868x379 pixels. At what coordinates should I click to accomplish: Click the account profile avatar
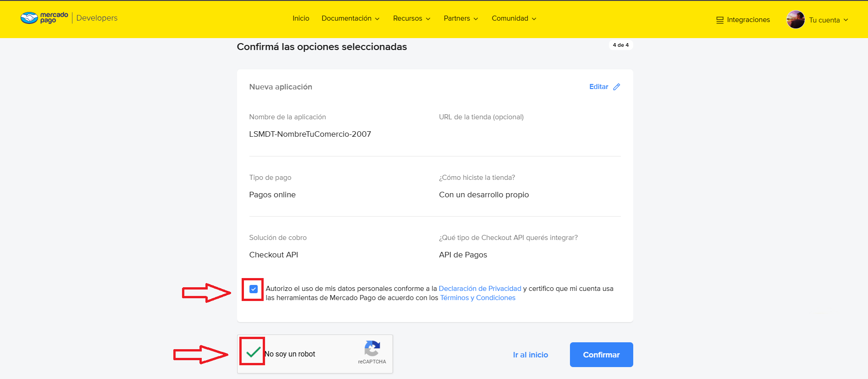coord(796,20)
